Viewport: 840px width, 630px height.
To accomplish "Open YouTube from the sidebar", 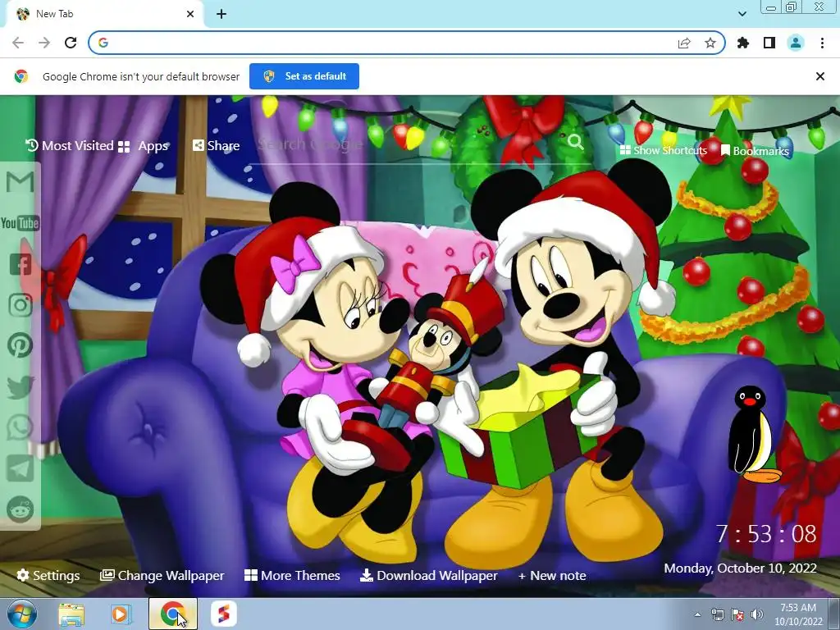I will click(20, 223).
